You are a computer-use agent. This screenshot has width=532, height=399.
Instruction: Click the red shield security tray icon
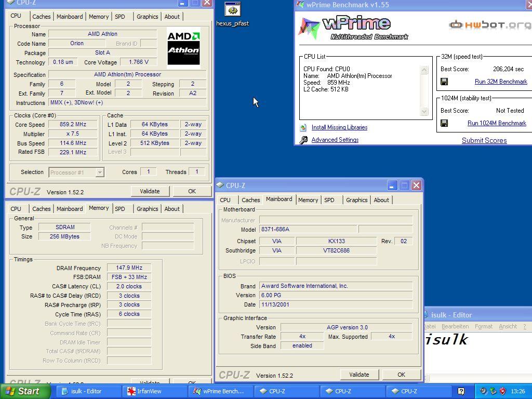click(x=502, y=391)
